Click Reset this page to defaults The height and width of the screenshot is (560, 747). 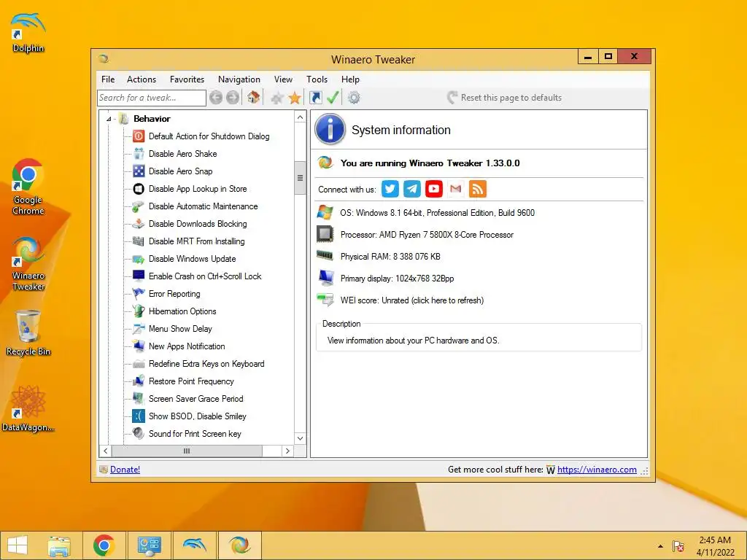[505, 98]
